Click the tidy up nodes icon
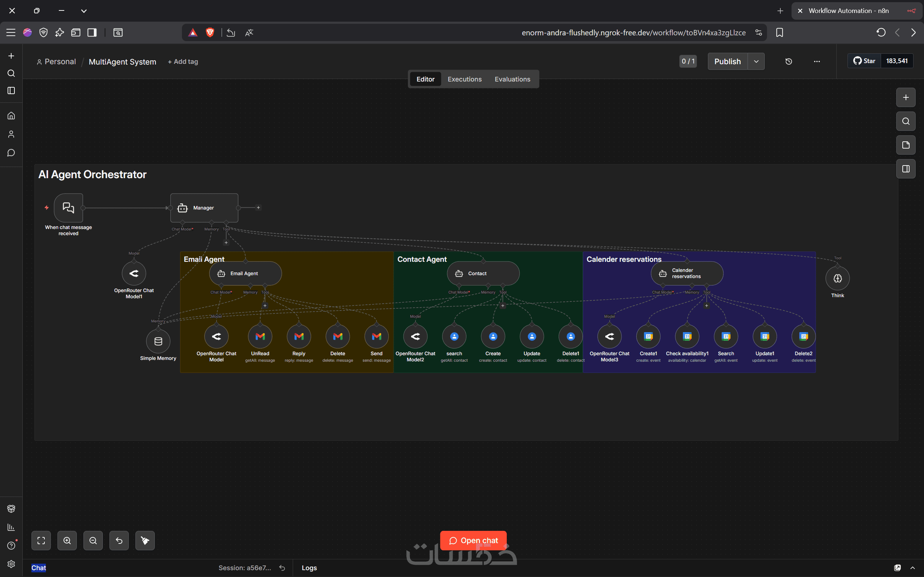The width and height of the screenshot is (924, 577). [145, 540]
